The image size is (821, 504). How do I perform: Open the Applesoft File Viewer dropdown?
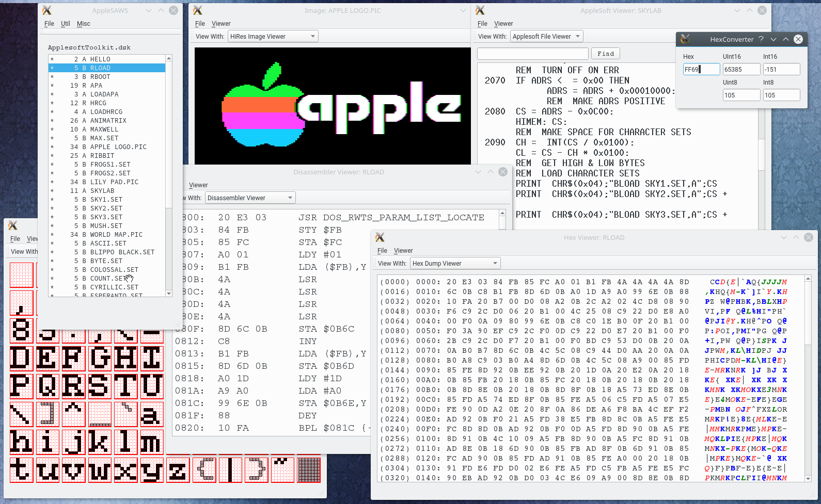point(547,37)
